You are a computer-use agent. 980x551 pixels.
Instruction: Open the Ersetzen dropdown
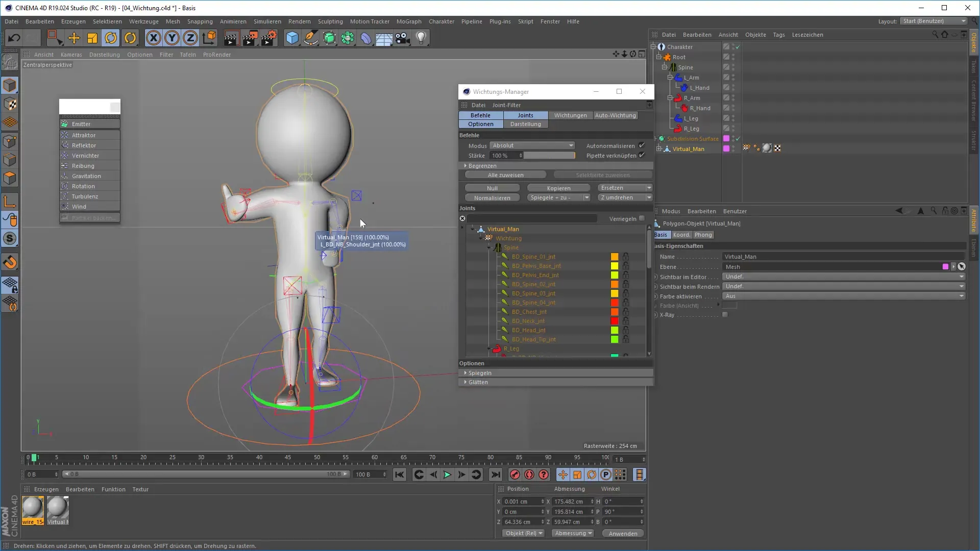pyautogui.click(x=625, y=188)
